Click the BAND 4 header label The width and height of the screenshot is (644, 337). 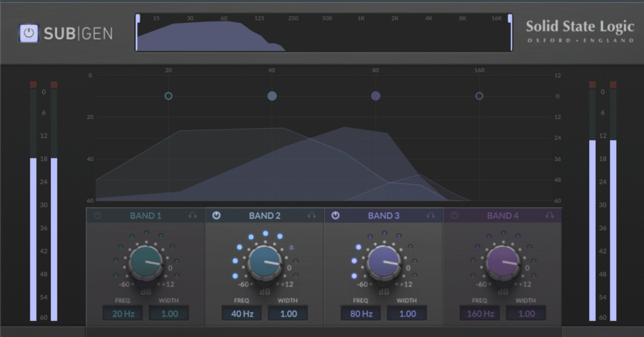(503, 216)
